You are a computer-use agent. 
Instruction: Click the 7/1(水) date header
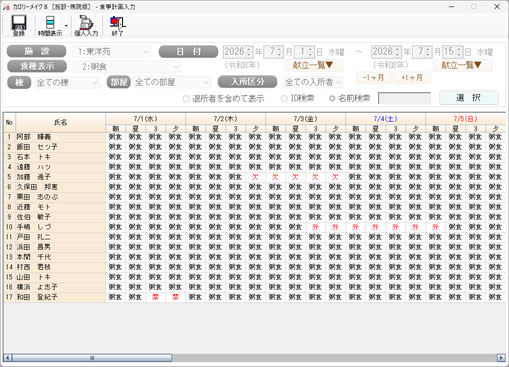pyautogui.click(x=145, y=119)
